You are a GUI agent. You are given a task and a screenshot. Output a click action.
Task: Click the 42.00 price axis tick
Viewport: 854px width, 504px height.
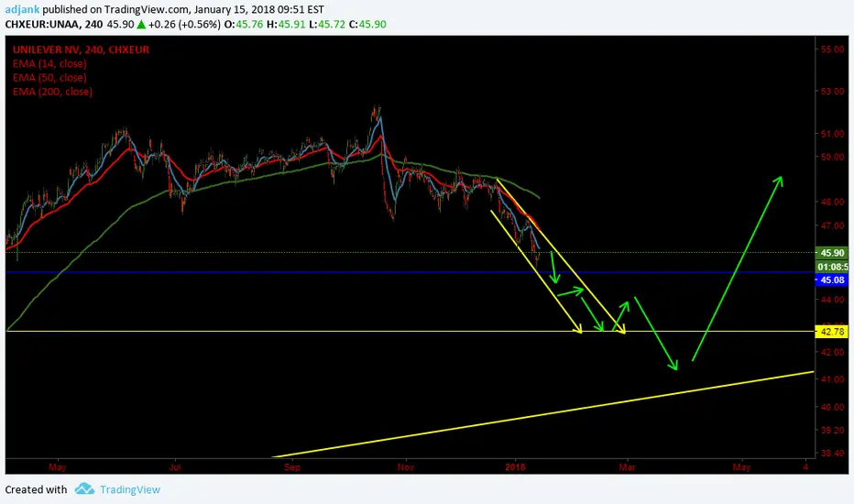pyautogui.click(x=832, y=352)
